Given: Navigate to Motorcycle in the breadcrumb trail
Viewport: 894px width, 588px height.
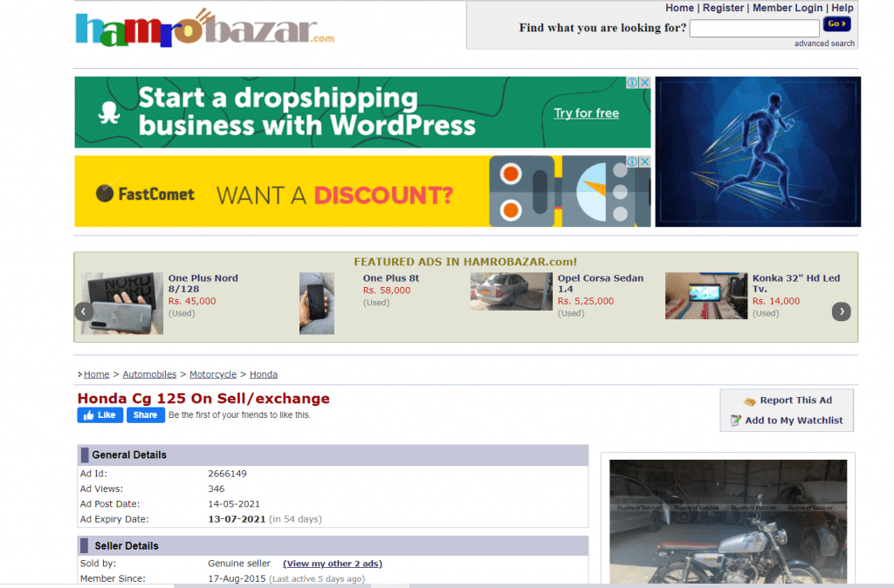Looking at the screenshot, I should click(x=212, y=374).
